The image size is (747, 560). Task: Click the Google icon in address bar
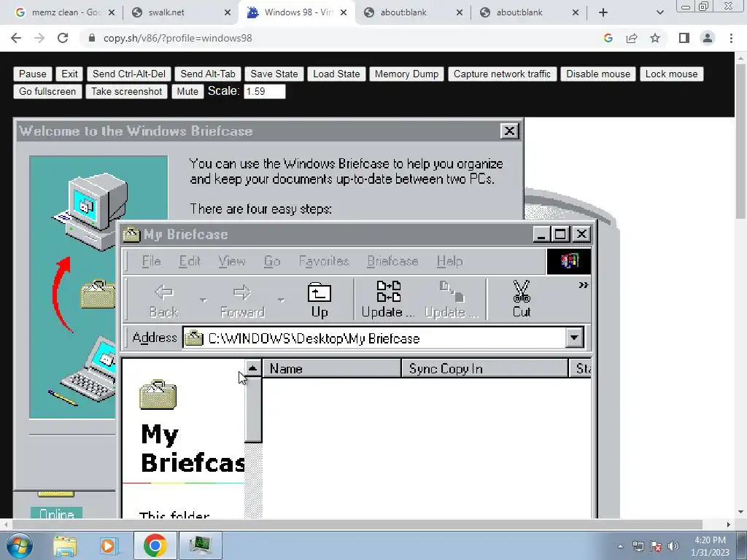(x=608, y=38)
